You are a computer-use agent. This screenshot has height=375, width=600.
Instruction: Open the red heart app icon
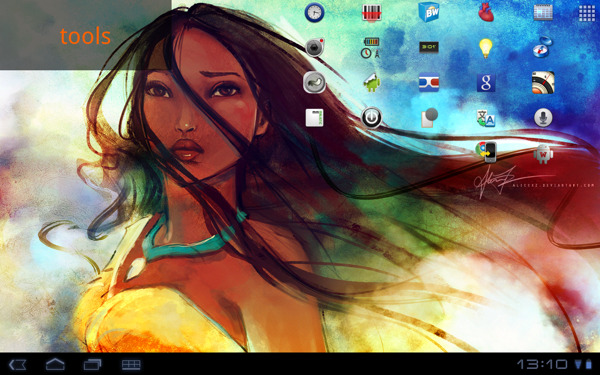tap(486, 13)
